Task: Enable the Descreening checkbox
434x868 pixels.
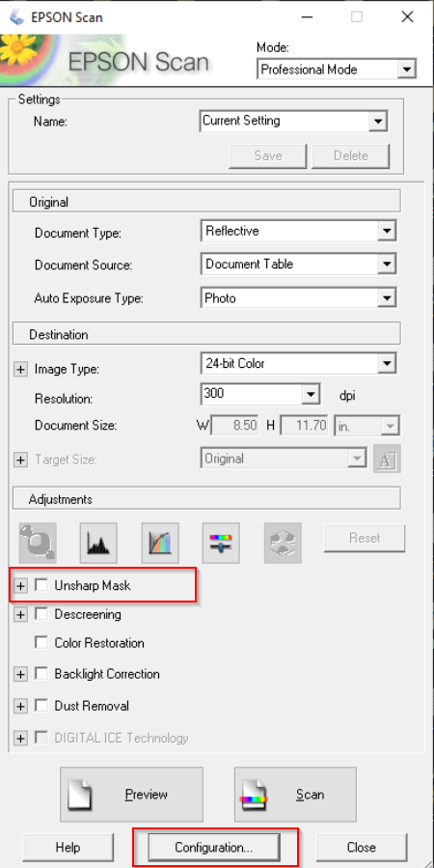Action: click(41, 614)
